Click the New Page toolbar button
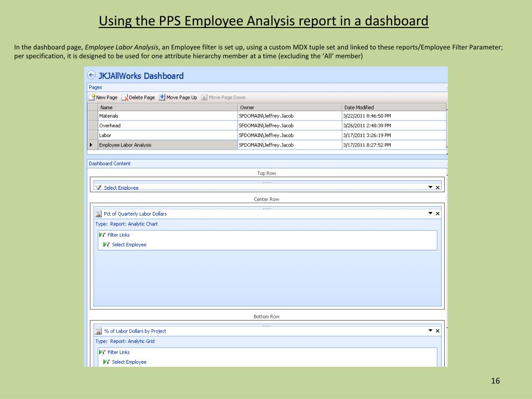Screen dimensions: 532x399 tap(103, 97)
